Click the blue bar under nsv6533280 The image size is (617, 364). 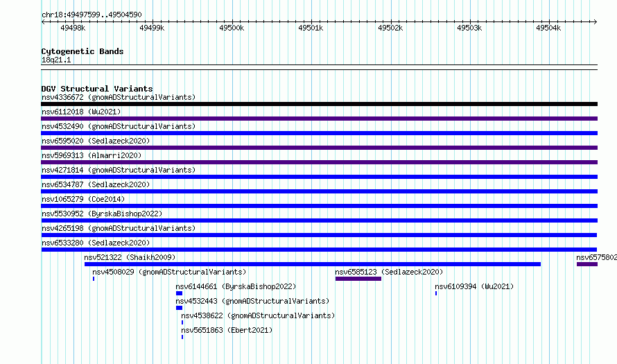pyautogui.click(x=319, y=250)
